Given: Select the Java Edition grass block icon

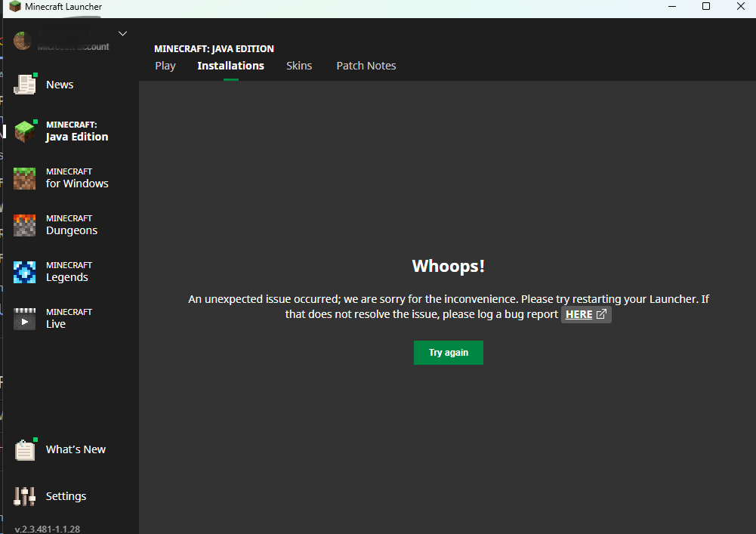Looking at the screenshot, I should coord(25,131).
